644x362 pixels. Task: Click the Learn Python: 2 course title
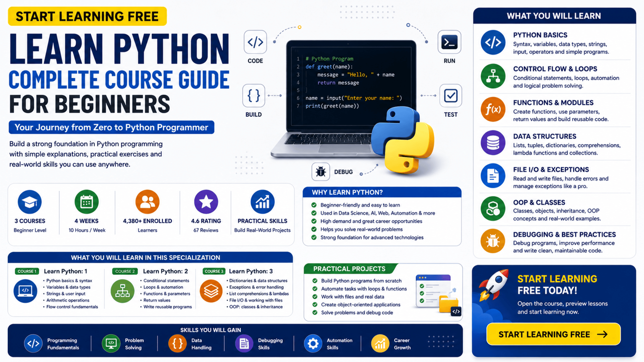pyautogui.click(x=165, y=271)
